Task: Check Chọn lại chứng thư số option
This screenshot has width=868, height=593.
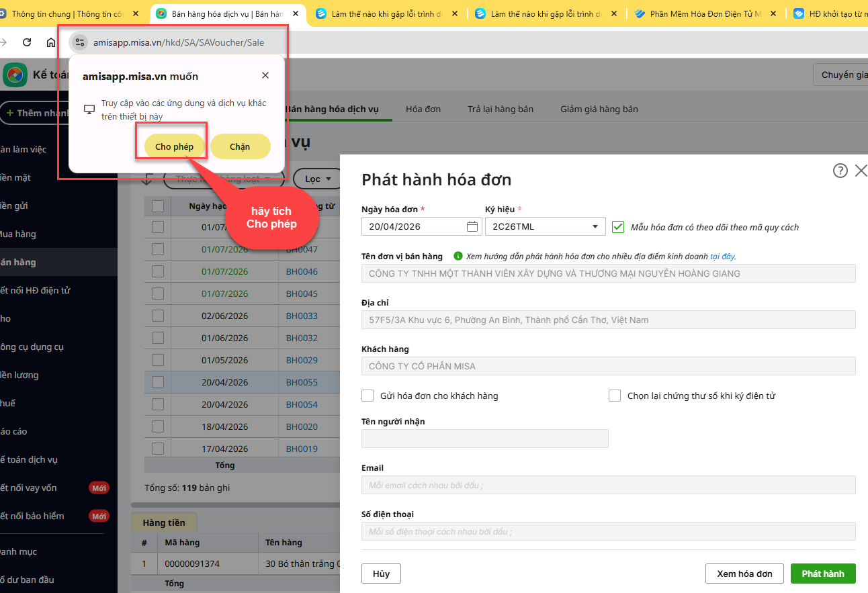Action: click(615, 396)
